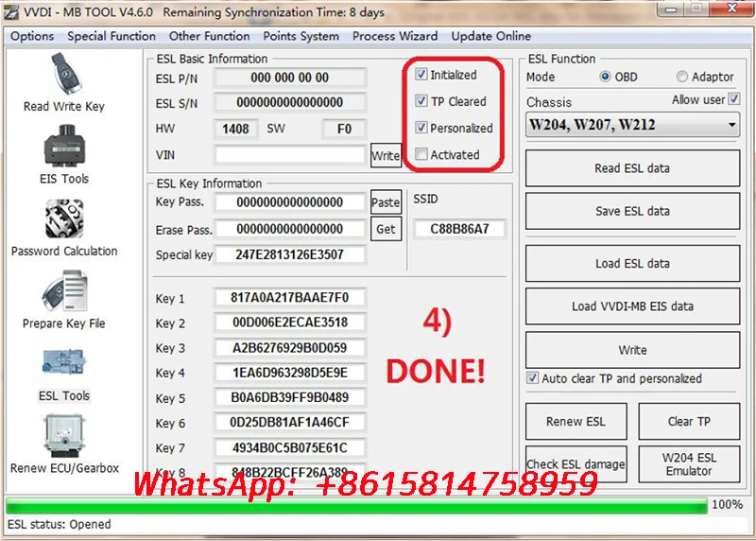Click Key 3 field A2B6276929B0D059
This screenshot has height=541, width=756.
tap(290, 347)
